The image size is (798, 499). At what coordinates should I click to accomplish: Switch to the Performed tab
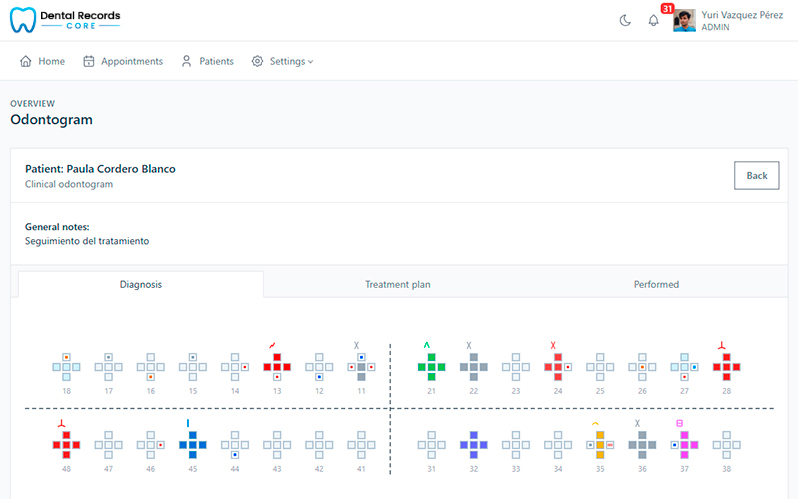pyautogui.click(x=656, y=284)
